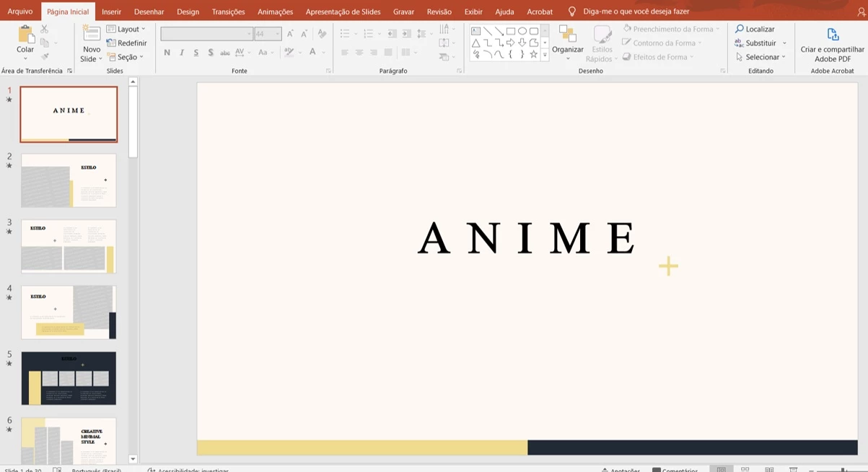Open the Seção dropdown
The height and width of the screenshot is (472, 868).
125,57
